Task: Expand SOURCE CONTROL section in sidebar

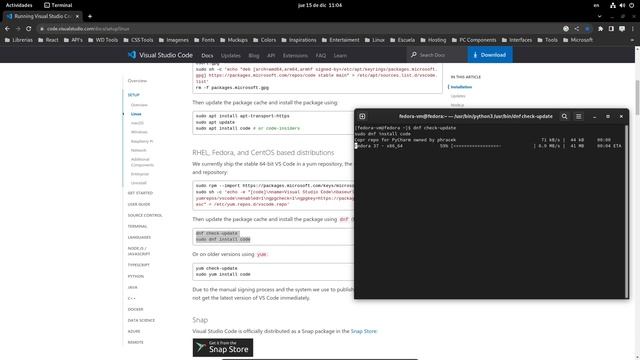Action: pyautogui.click(x=145, y=215)
